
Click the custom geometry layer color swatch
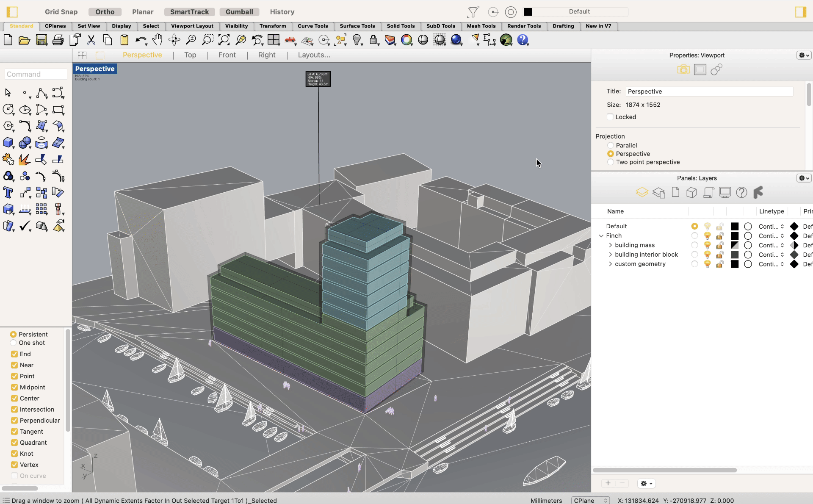[735, 264]
